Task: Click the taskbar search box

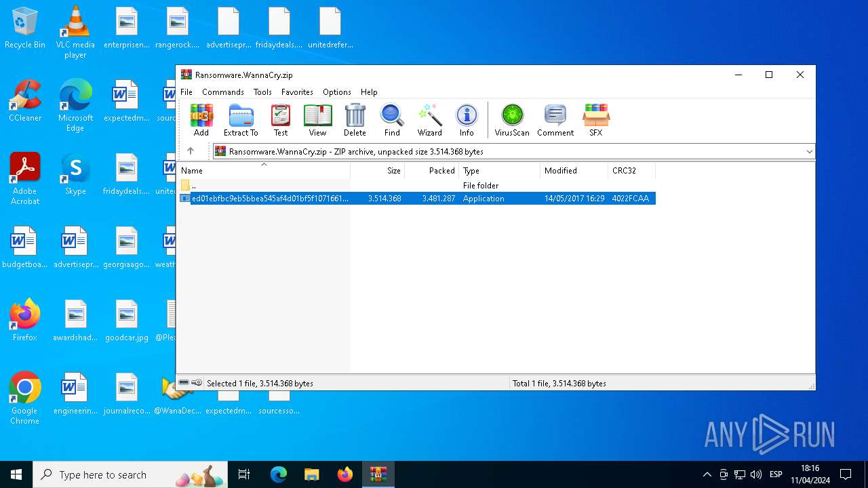Action: (x=130, y=474)
